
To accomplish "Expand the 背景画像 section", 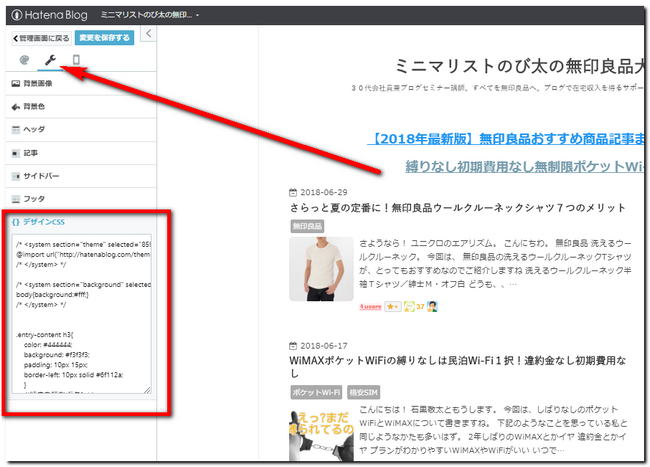I will pos(81,84).
